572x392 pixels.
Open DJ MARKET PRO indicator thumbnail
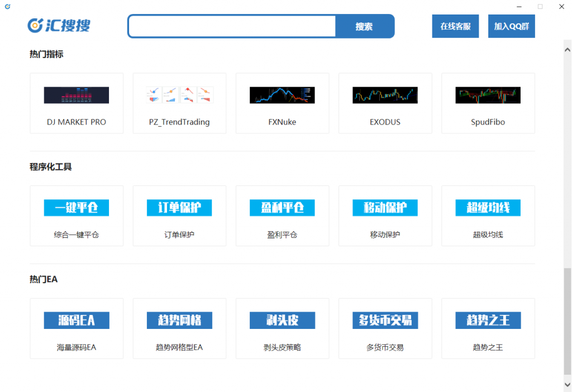(77, 95)
